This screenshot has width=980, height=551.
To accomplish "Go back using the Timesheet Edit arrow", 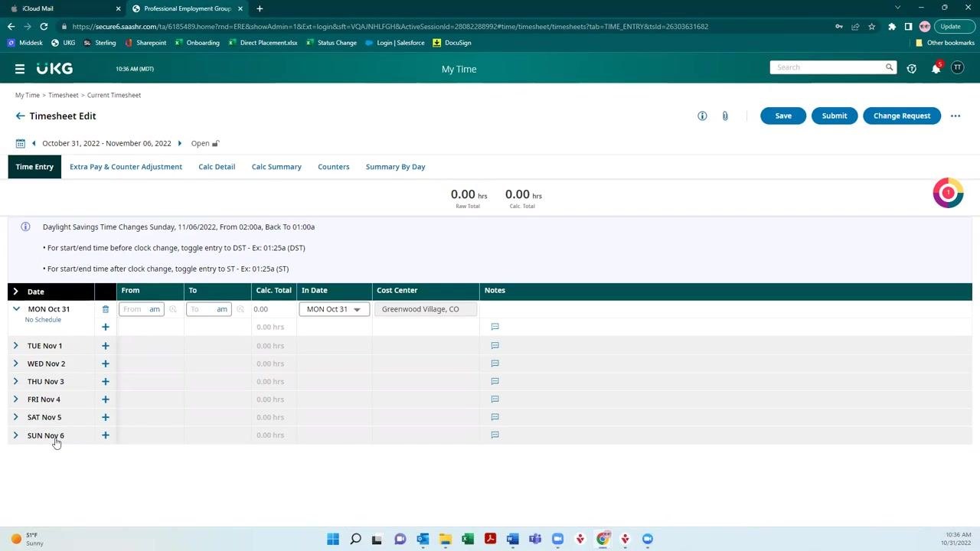I will (x=20, y=116).
